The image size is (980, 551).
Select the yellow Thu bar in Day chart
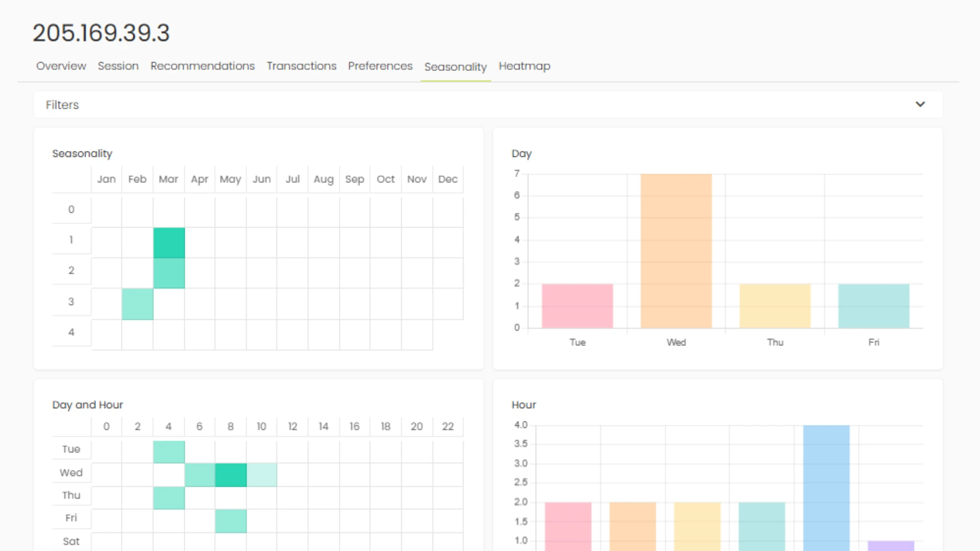point(775,306)
